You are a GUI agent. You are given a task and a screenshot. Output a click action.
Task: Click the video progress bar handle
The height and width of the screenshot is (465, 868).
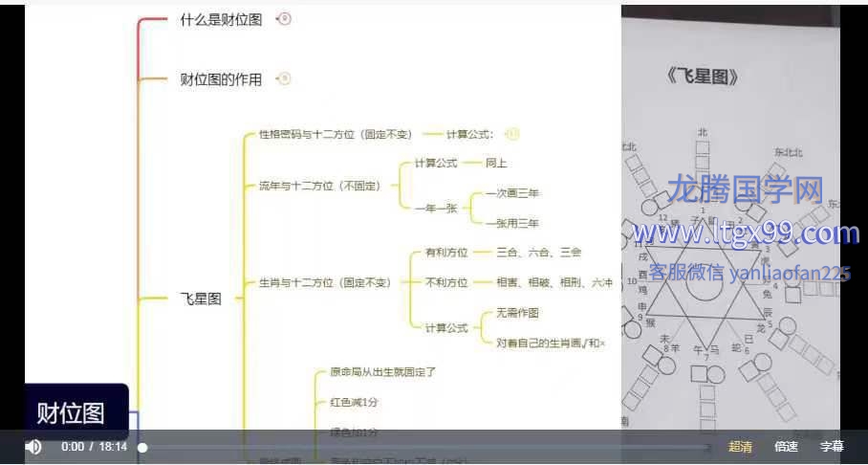142,447
